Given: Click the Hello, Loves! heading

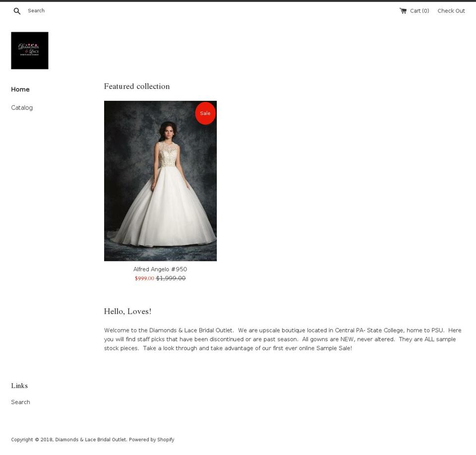Looking at the screenshot, I should click(x=127, y=311).
